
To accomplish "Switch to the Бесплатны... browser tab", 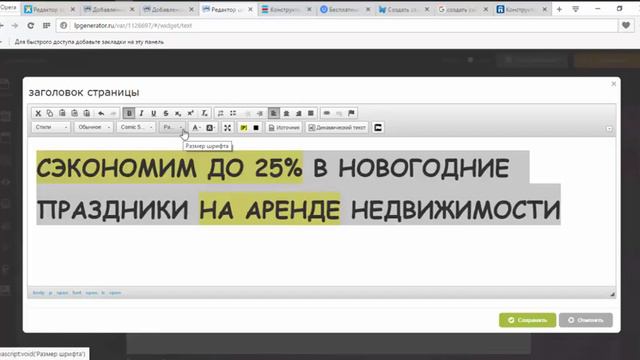I will coord(345,9).
